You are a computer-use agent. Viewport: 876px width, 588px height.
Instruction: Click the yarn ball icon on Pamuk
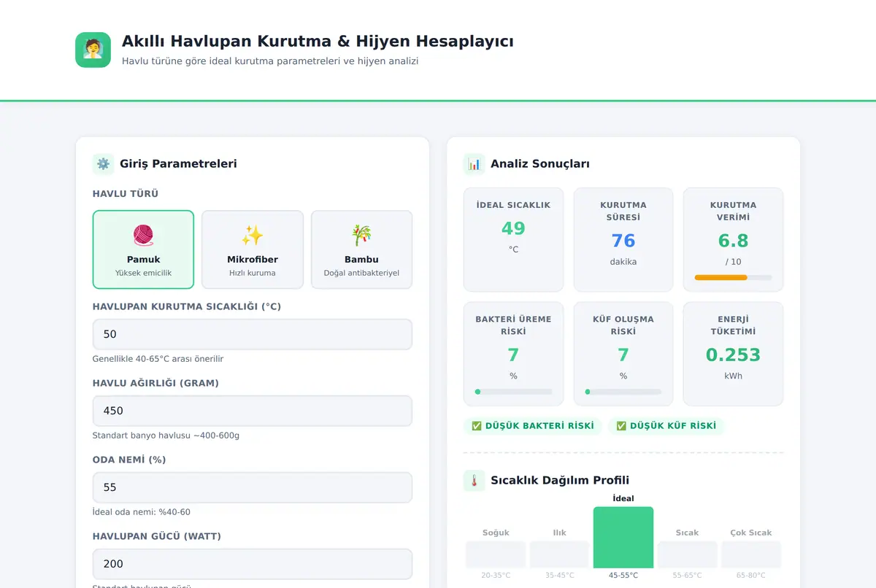pos(143,235)
